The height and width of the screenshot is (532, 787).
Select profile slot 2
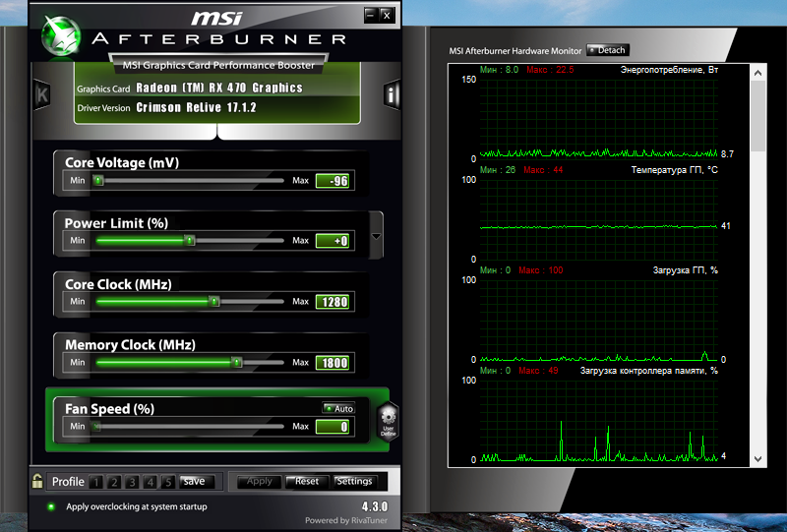(x=114, y=482)
